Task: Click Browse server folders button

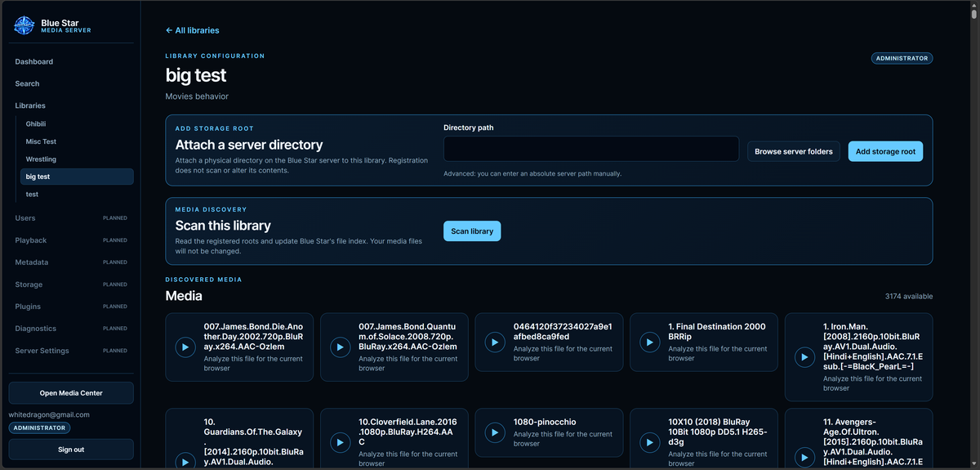Action: [x=794, y=151]
